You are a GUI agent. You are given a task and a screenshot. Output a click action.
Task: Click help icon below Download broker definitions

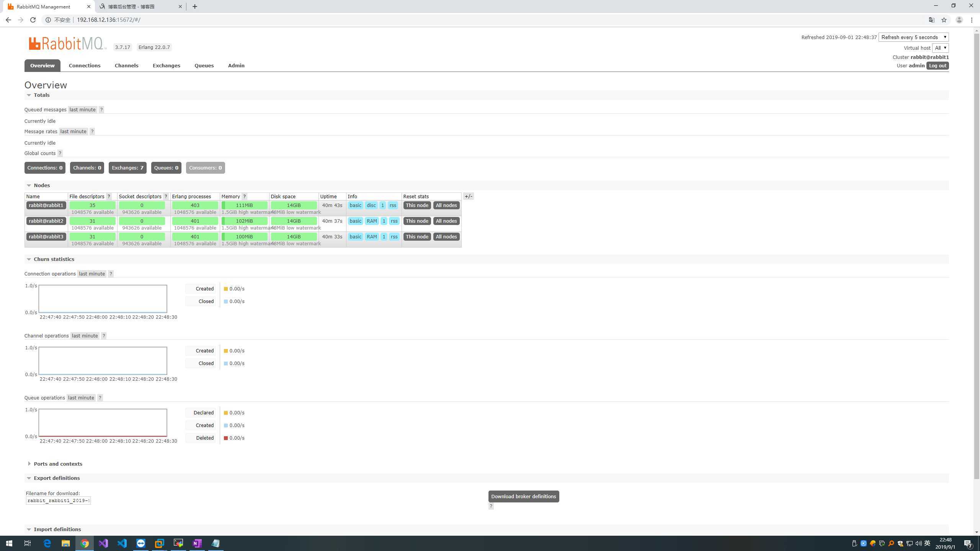coord(491,506)
